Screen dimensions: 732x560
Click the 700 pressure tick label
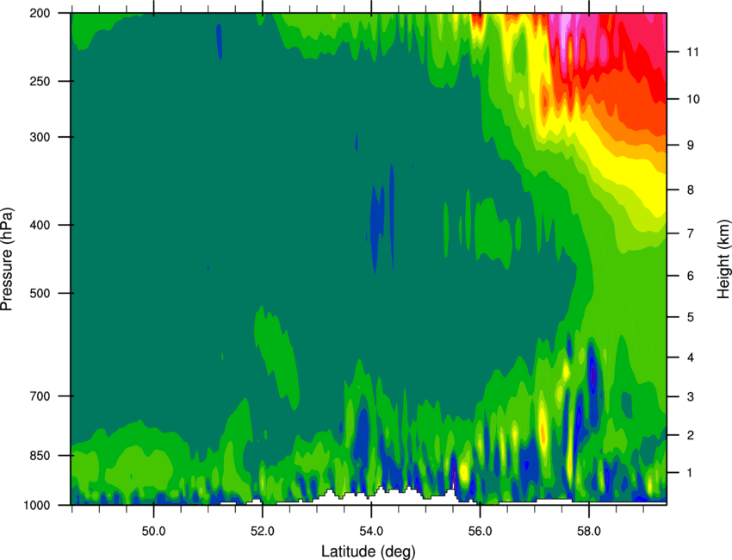(x=40, y=396)
